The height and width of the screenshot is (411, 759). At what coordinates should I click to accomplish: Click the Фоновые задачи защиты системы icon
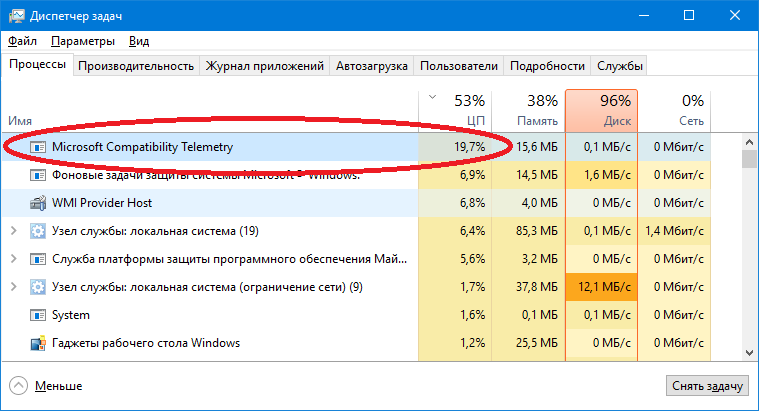38,175
